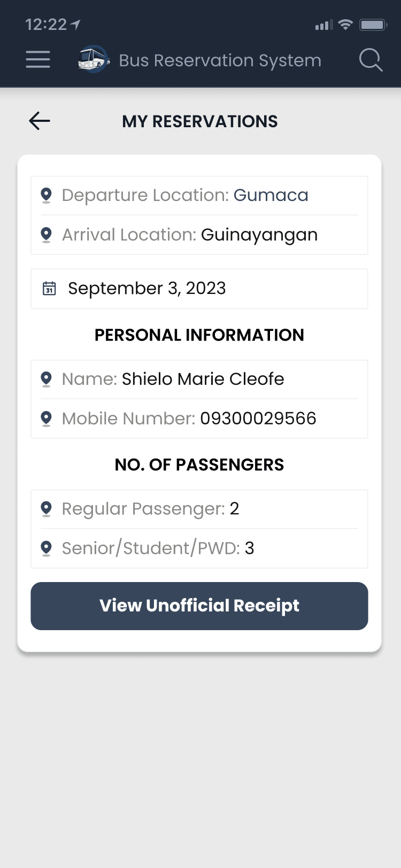Tap the pin icon beside Name
Image resolution: width=401 pixels, height=868 pixels.
pos(47,379)
